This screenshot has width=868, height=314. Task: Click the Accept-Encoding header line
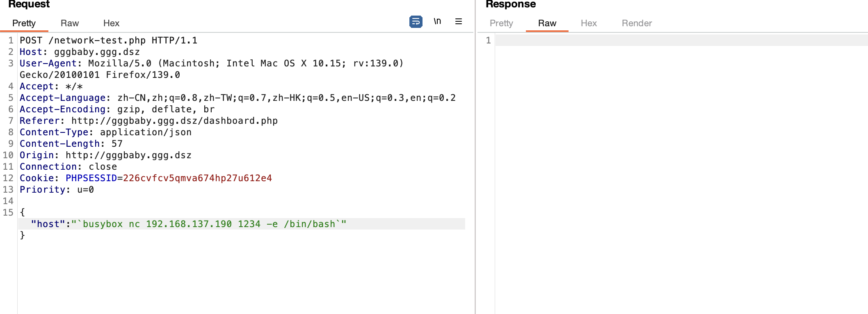pyautogui.click(x=117, y=109)
